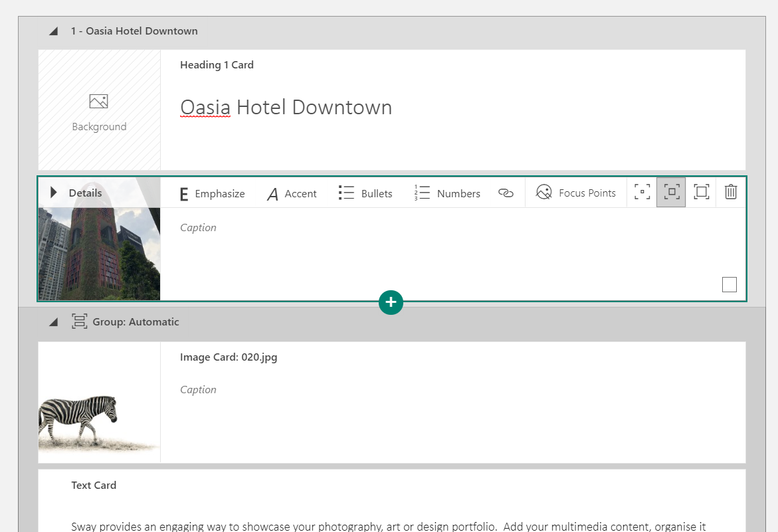The width and height of the screenshot is (778, 532).
Task: Click the '1 - Oasia Hotel Downtown' section title
Action: (x=134, y=31)
